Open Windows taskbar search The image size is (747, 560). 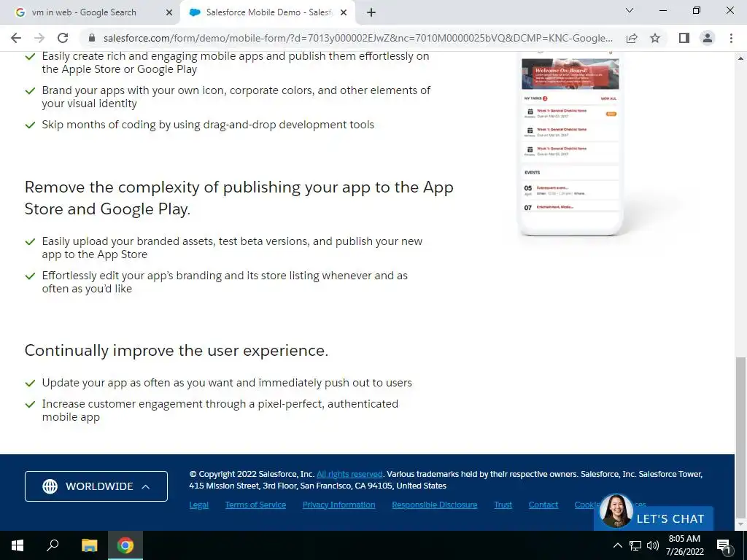click(53, 545)
